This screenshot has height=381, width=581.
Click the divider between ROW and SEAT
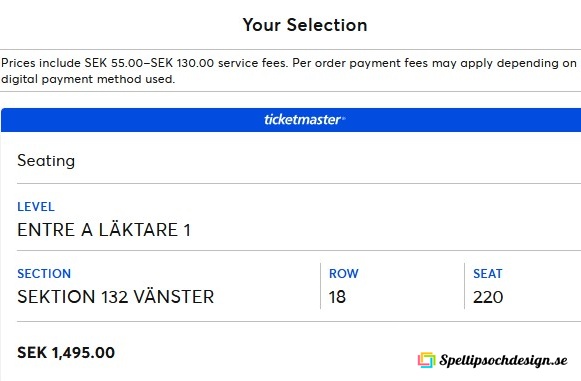tap(464, 286)
